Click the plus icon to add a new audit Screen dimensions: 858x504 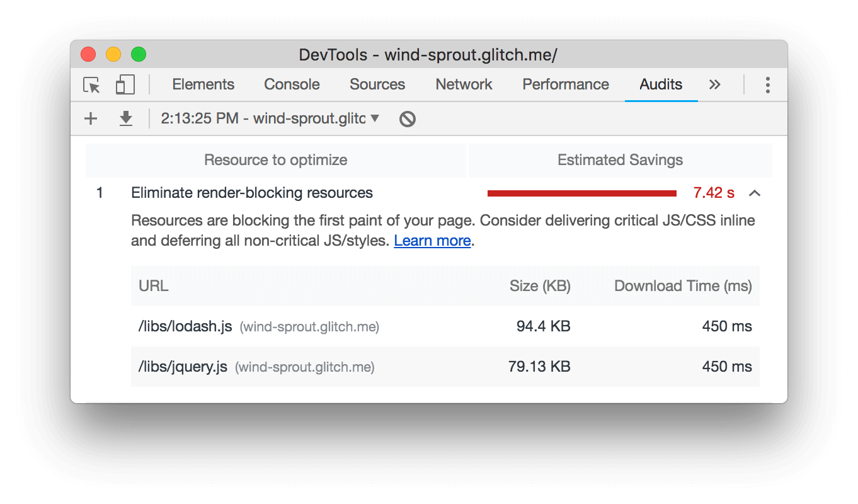[91, 118]
